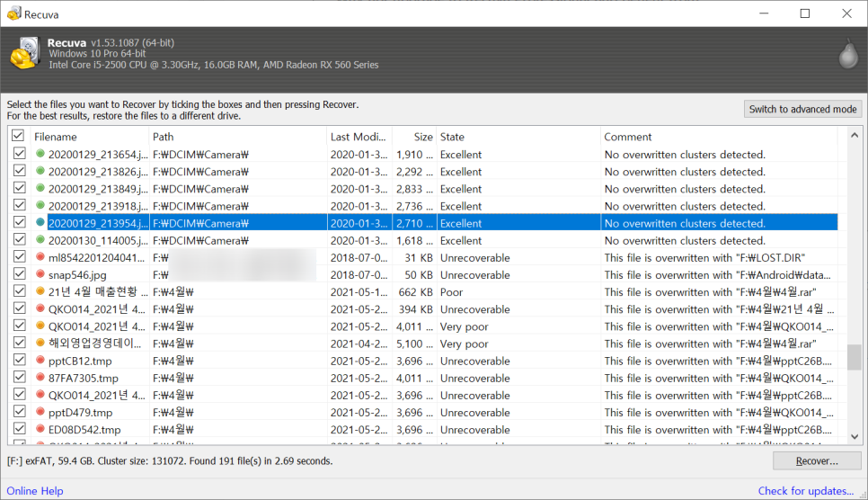Click the Recuva title bar app icon
Screen dimensions: 868x500
point(13,13)
